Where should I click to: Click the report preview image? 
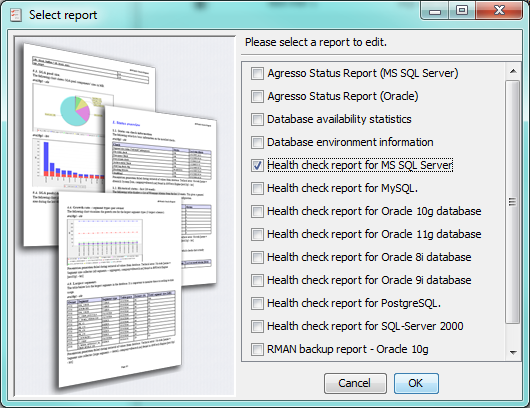(124, 216)
